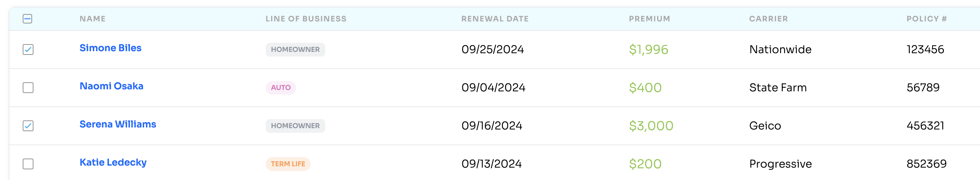Click the 09/04/2024 renewal date
The width and height of the screenshot is (980, 180).
pos(493,88)
